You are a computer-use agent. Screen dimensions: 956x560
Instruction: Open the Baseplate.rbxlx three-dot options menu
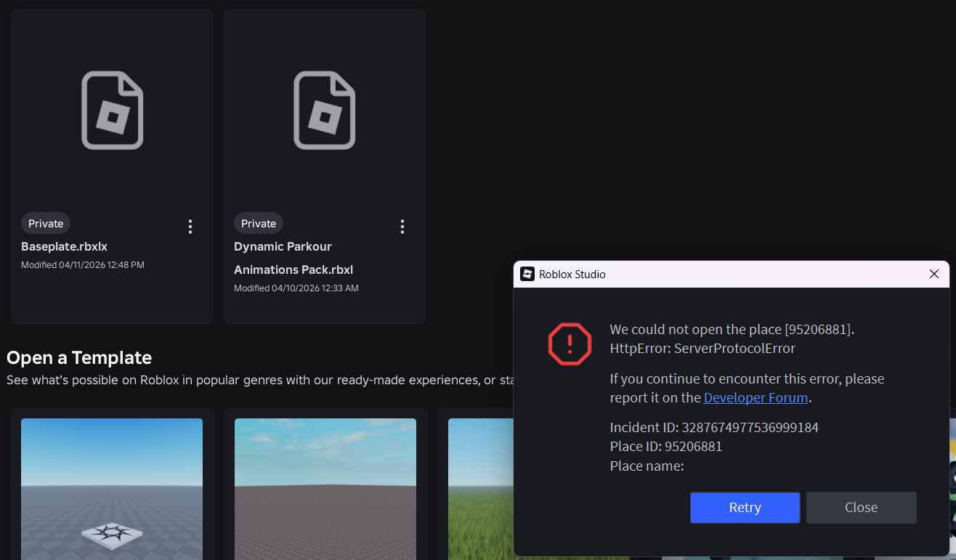pos(190,227)
